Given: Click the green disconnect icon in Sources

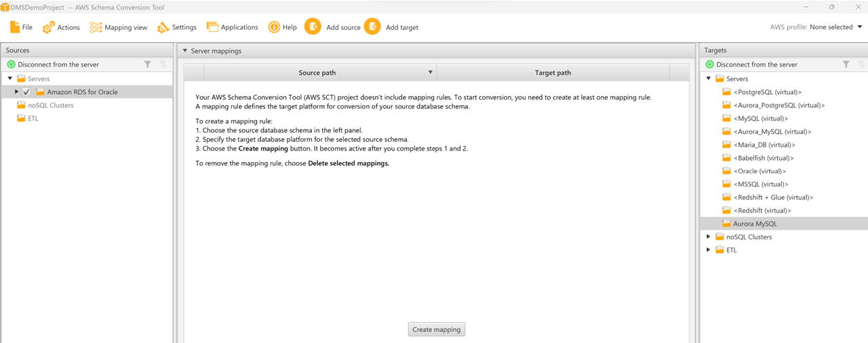Looking at the screenshot, I should click(11, 64).
